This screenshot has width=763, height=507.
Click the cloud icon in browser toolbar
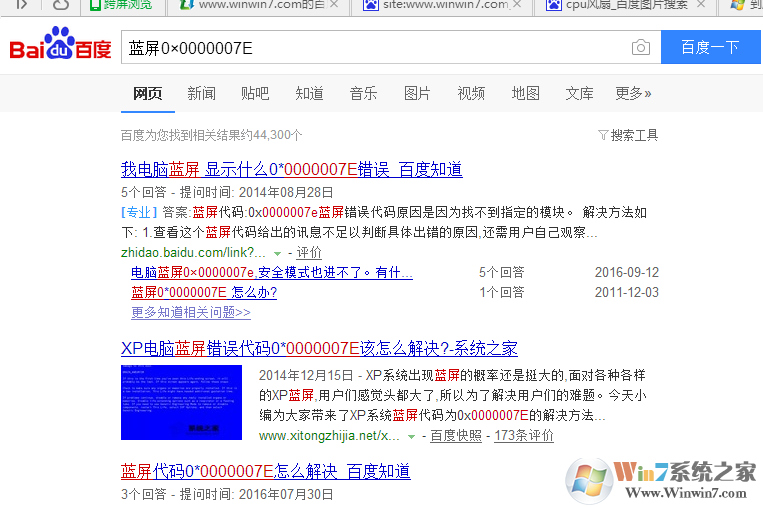coord(61,5)
